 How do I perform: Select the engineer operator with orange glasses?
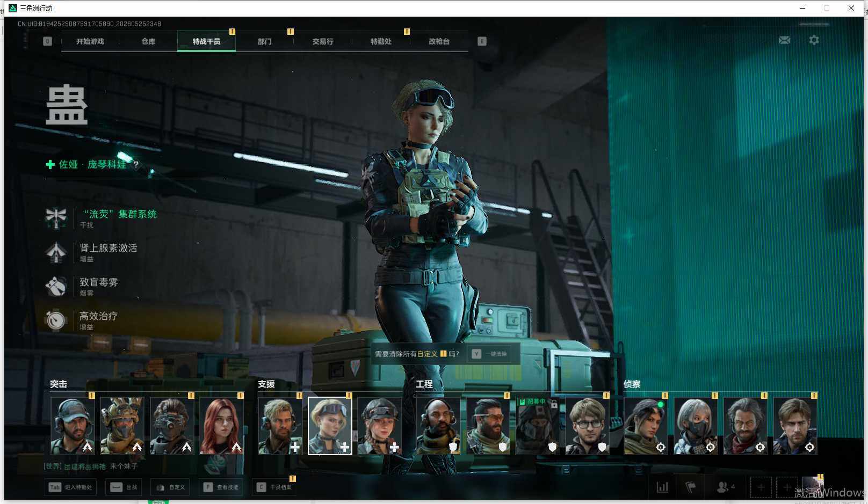click(x=488, y=426)
